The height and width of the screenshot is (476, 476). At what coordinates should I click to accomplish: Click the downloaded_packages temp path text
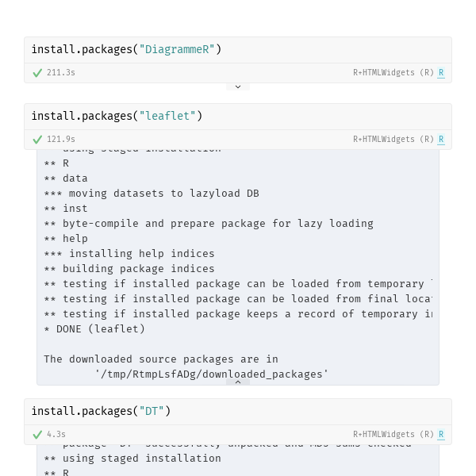211,374
